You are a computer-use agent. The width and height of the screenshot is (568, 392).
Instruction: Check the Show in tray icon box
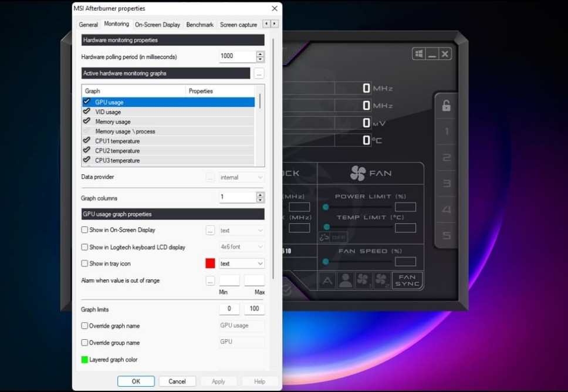click(84, 263)
